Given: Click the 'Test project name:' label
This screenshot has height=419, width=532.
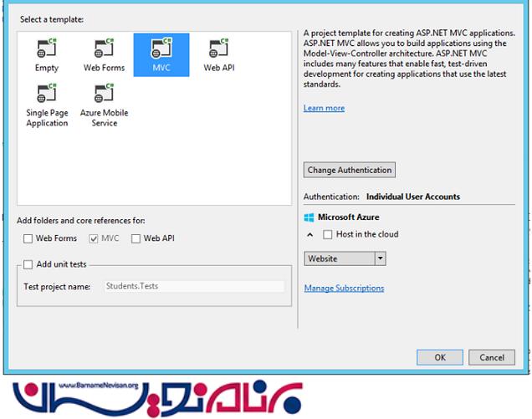Looking at the screenshot, I should pos(57,287).
